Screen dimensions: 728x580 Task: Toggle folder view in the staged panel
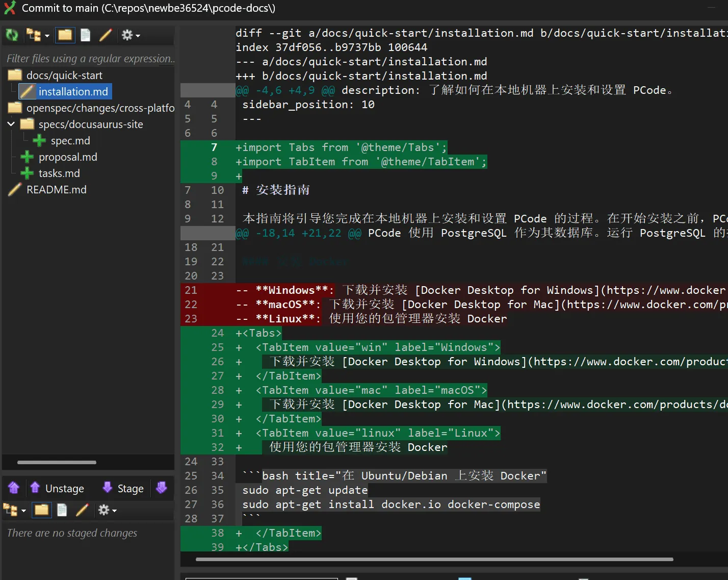pyautogui.click(x=41, y=510)
